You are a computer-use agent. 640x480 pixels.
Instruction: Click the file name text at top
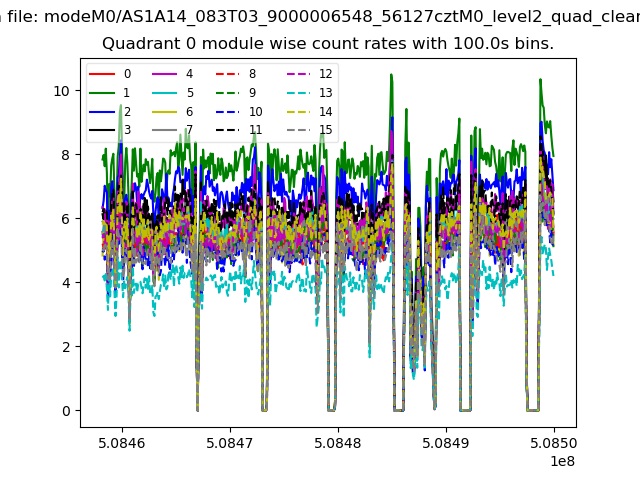click(x=320, y=15)
